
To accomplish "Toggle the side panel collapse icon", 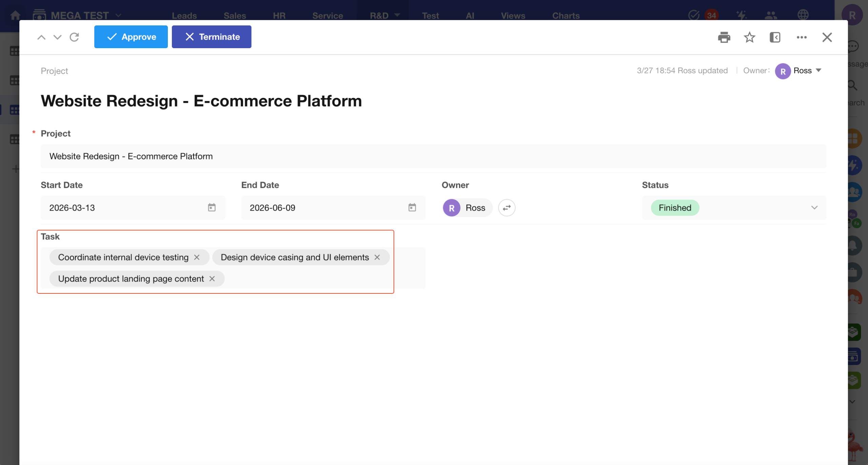I will pyautogui.click(x=775, y=37).
